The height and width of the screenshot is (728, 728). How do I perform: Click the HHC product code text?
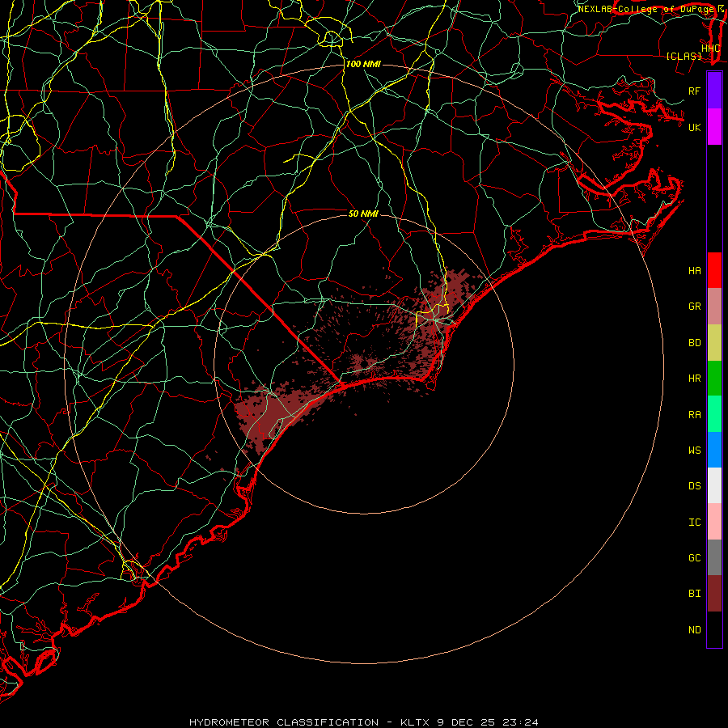pos(710,48)
